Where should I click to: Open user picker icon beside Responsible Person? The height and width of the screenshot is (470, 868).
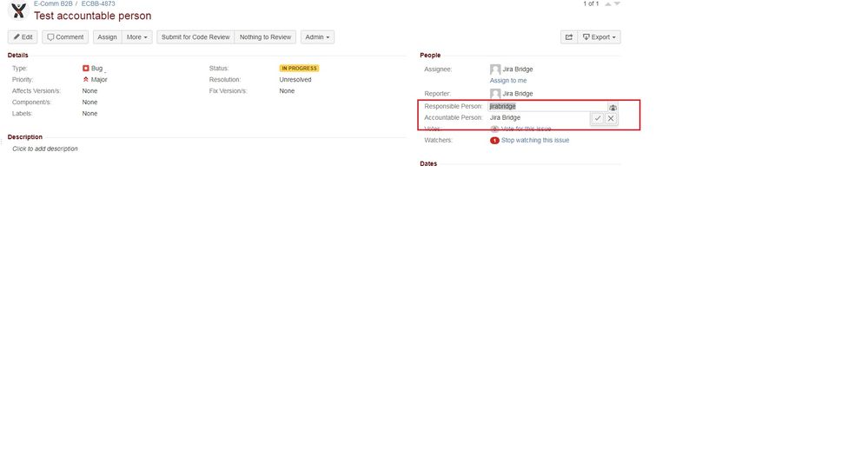[613, 108]
